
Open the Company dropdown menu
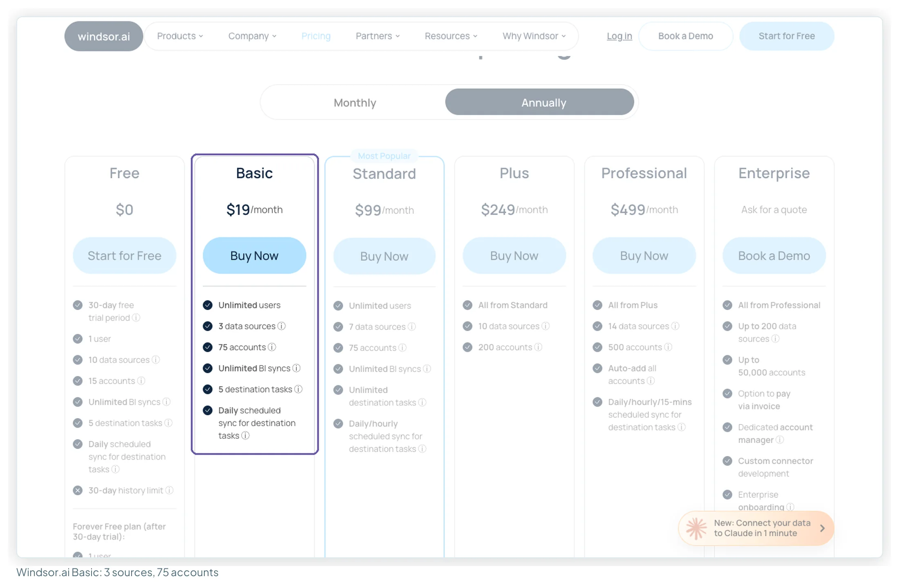click(x=252, y=36)
